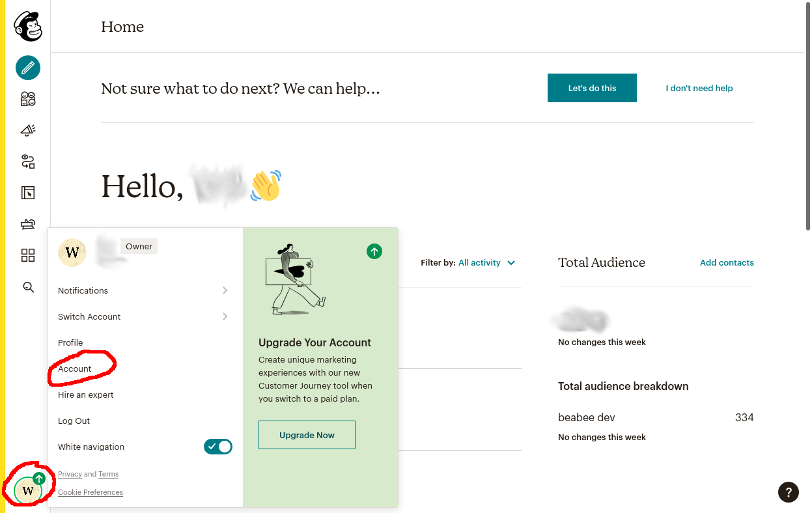Click the Add contacts link
Screen dimensions: 812x513
click(727, 263)
